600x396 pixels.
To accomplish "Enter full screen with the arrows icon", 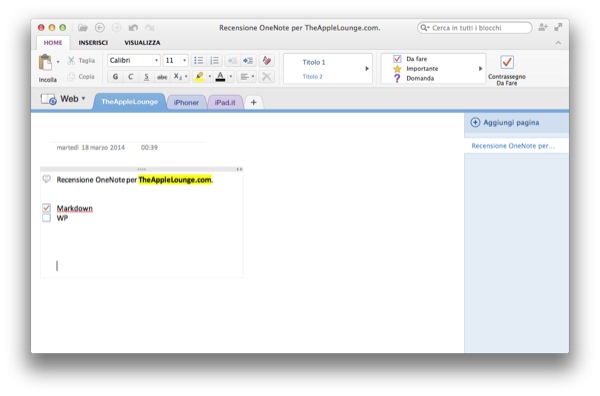I will (x=558, y=27).
